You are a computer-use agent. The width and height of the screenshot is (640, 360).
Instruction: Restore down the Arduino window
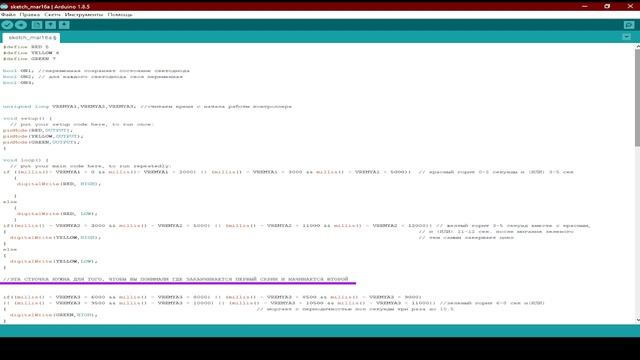pos(607,7)
